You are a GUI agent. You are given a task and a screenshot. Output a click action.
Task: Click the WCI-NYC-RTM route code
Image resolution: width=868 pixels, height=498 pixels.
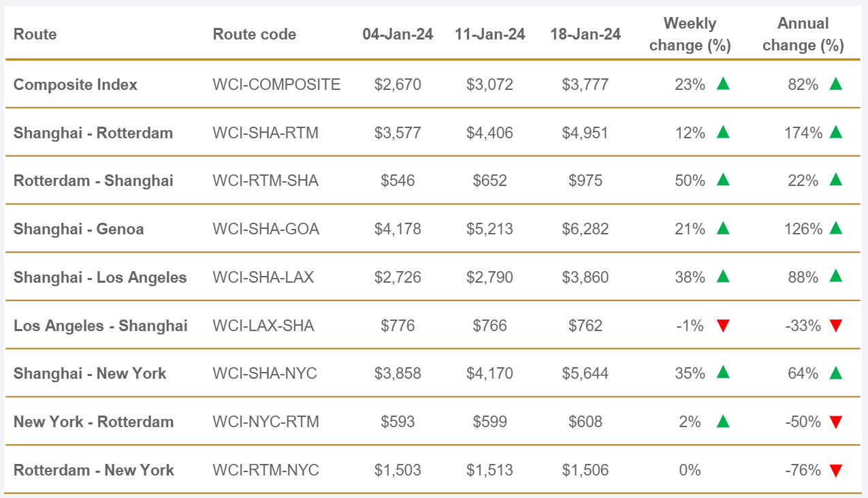click(x=266, y=422)
